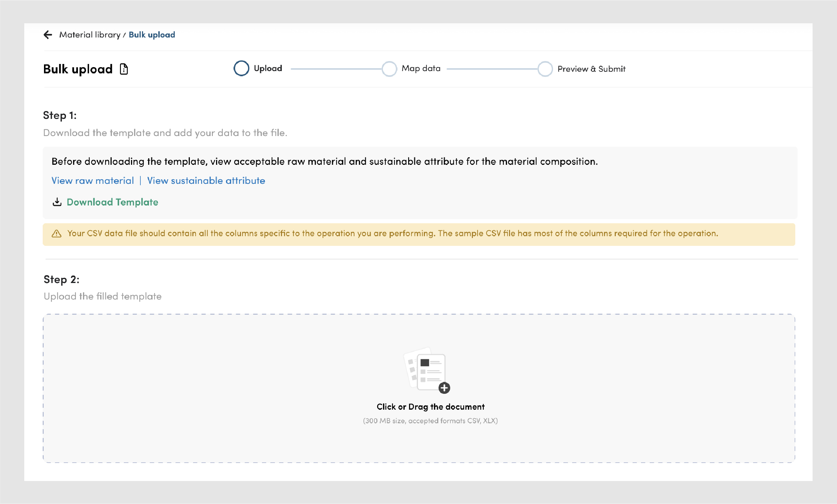Click the plus badge on the document icon

point(444,388)
